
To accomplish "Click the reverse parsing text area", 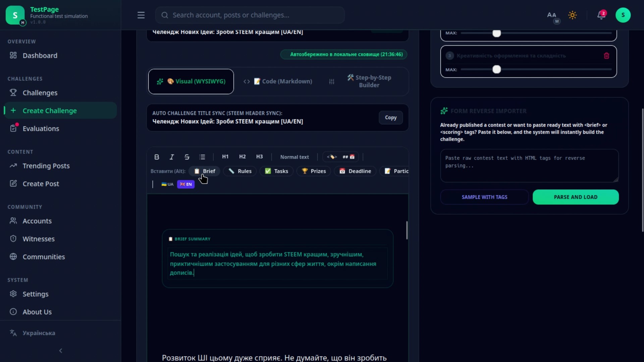I will tap(529, 166).
